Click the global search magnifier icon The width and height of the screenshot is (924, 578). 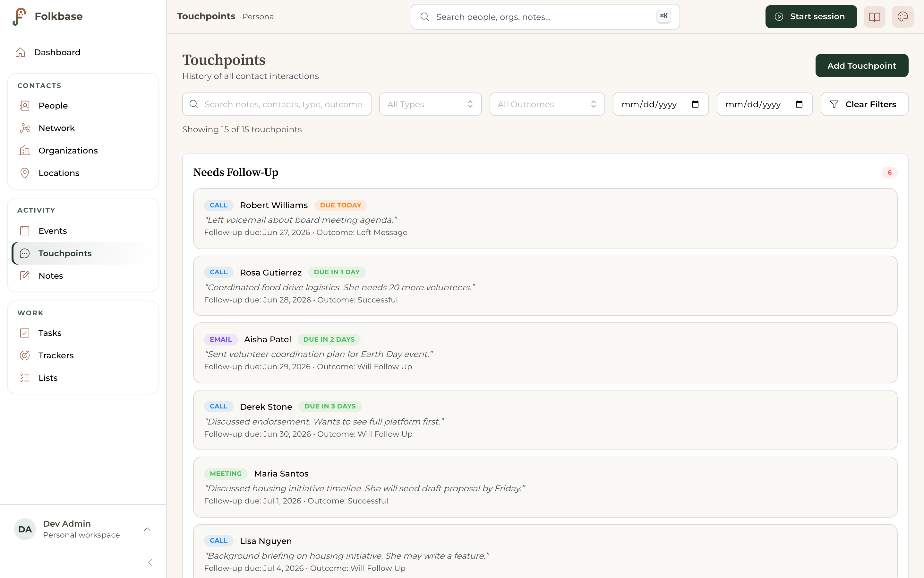424,17
